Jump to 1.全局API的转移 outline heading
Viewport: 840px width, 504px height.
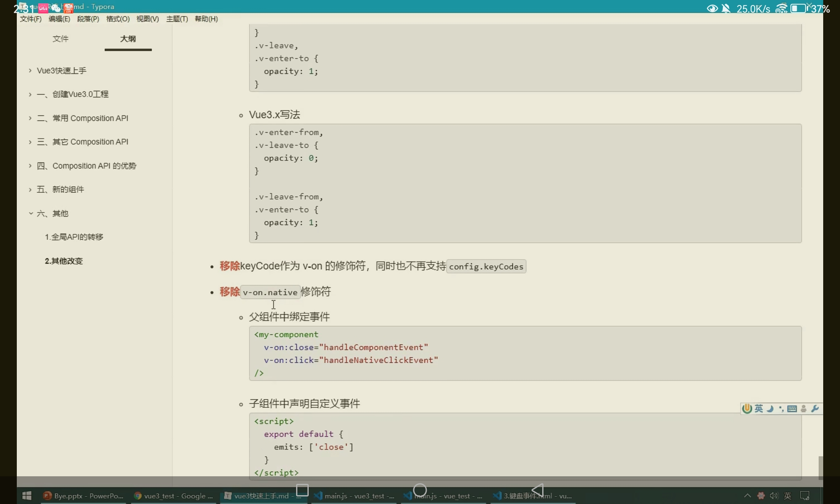[x=74, y=237]
